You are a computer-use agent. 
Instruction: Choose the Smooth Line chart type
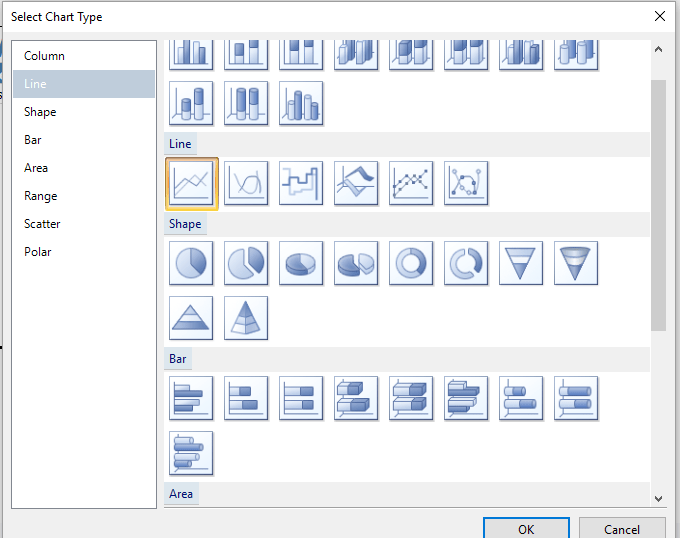(246, 183)
